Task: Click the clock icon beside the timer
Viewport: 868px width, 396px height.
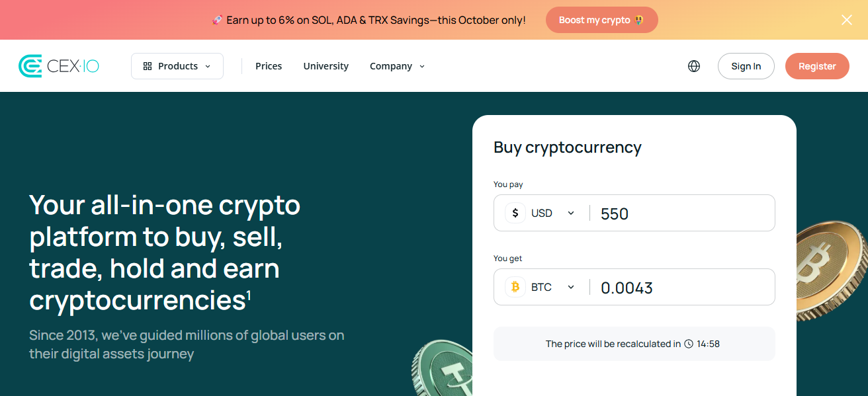Action: (689, 344)
